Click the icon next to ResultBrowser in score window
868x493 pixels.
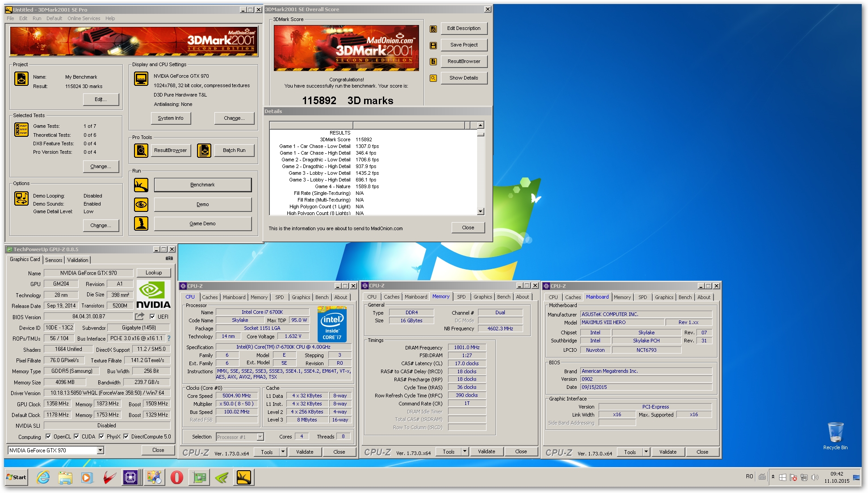click(433, 62)
